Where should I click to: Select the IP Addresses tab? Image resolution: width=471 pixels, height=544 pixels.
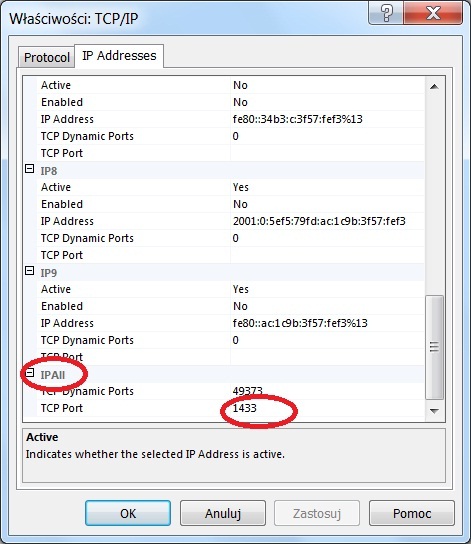pyautogui.click(x=119, y=56)
